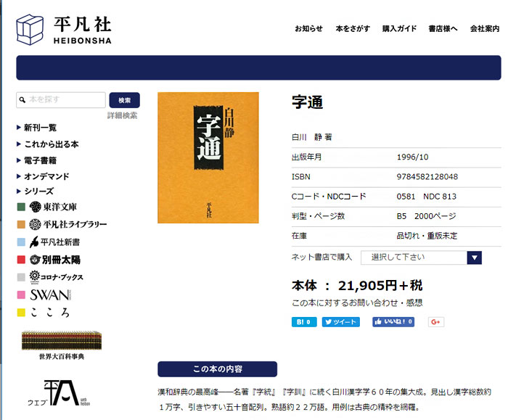Expand the 電子書籍 sidebar item
Viewport: 508px width, 420px height.
[x=36, y=160]
